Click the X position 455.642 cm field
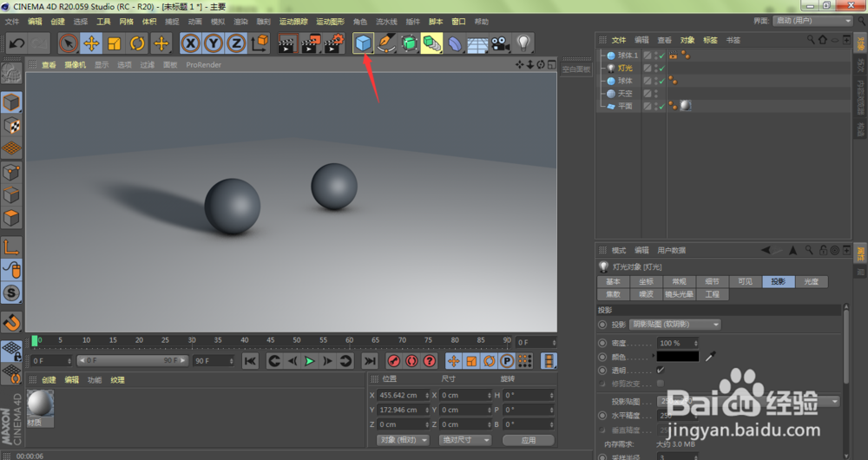This screenshot has width=868, height=460. pos(402,395)
